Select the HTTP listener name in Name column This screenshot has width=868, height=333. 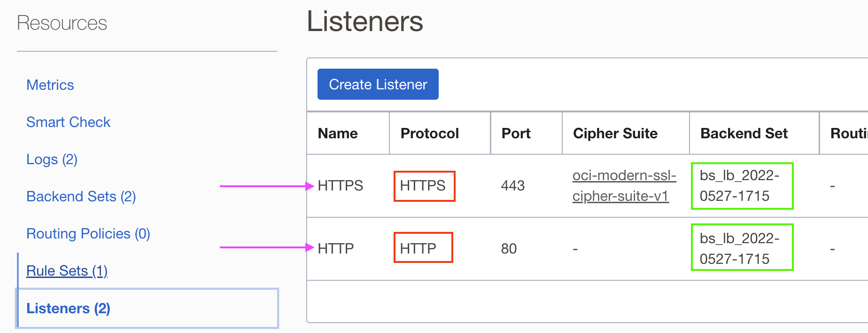(335, 248)
